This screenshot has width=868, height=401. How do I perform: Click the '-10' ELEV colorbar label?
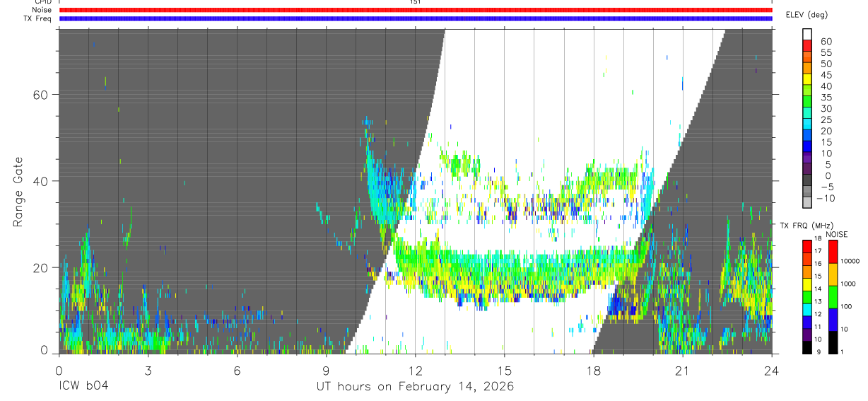pyautogui.click(x=827, y=198)
